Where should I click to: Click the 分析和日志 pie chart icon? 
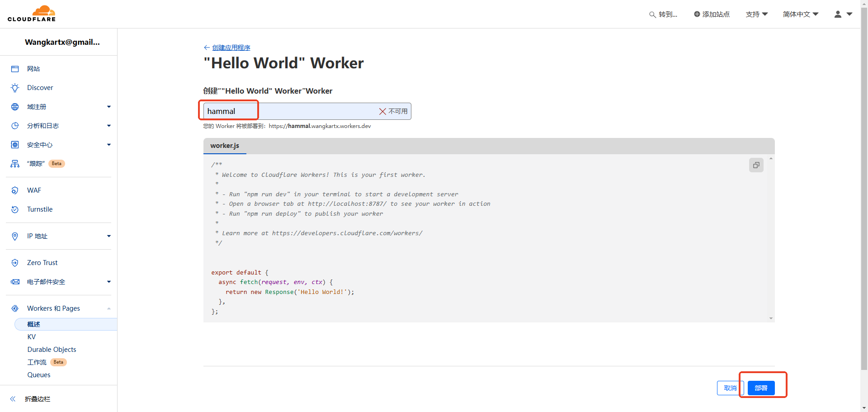click(15, 126)
